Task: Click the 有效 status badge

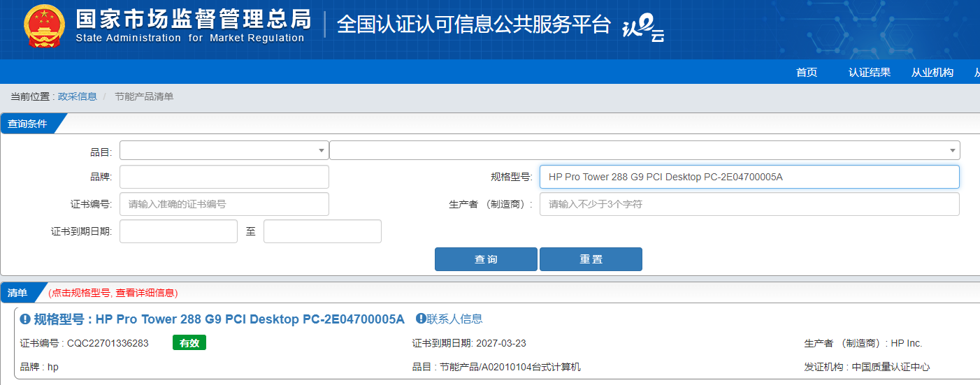Action: (x=189, y=343)
